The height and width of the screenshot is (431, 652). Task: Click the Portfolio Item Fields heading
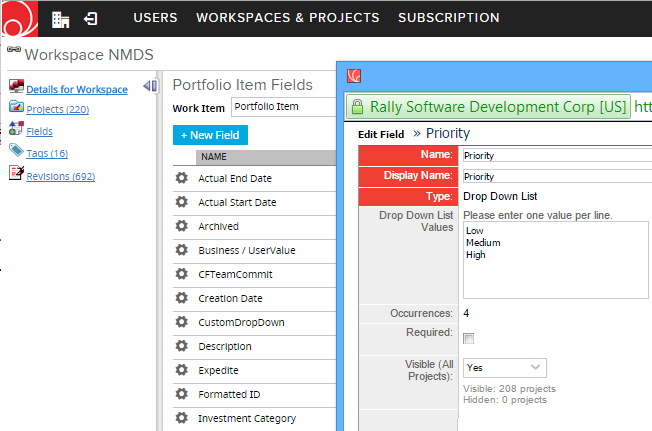242,85
